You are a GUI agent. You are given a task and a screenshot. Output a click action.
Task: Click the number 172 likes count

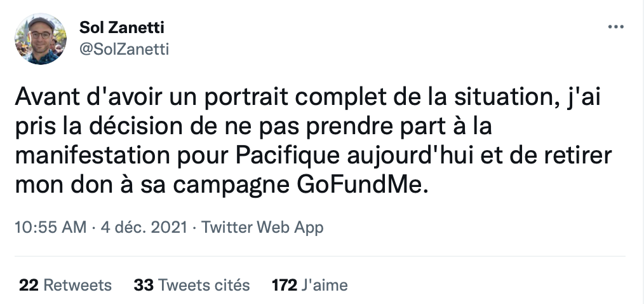[x=285, y=285]
